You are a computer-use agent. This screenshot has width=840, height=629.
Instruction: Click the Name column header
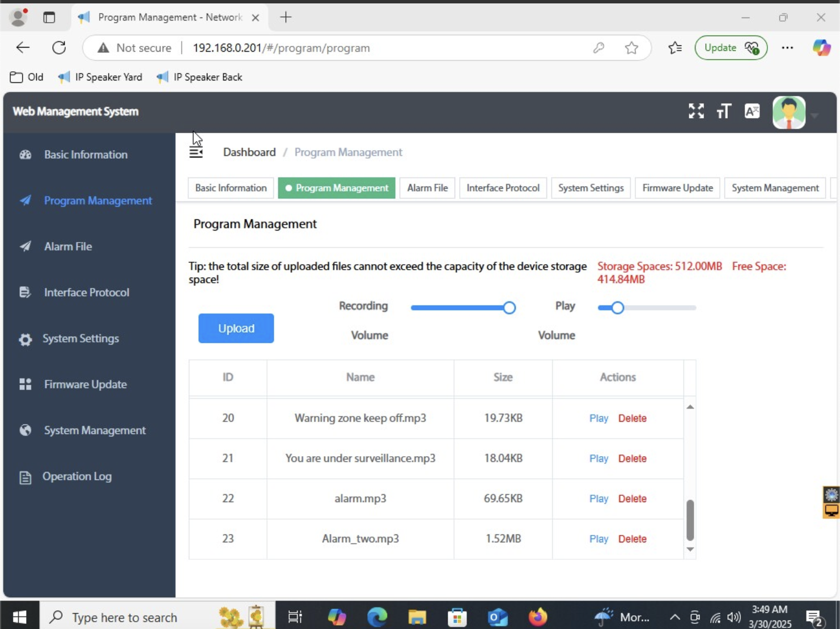[x=360, y=377]
